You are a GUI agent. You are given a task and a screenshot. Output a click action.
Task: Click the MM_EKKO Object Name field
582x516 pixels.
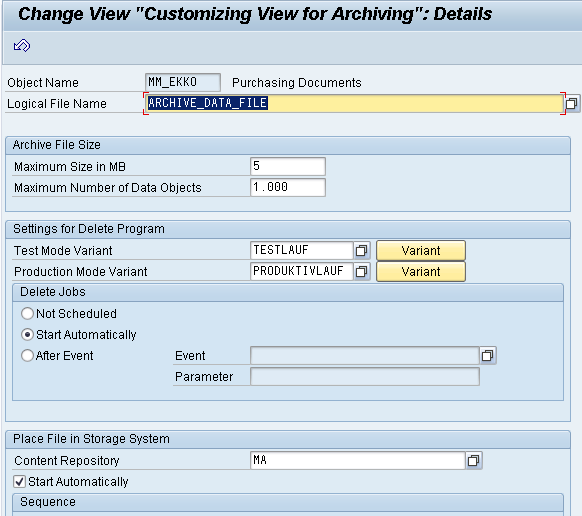click(183, 82)
